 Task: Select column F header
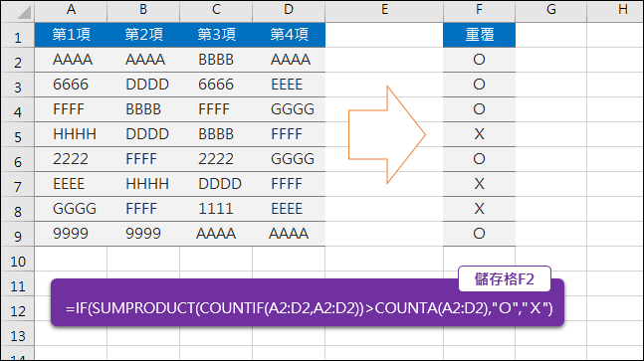480,11
